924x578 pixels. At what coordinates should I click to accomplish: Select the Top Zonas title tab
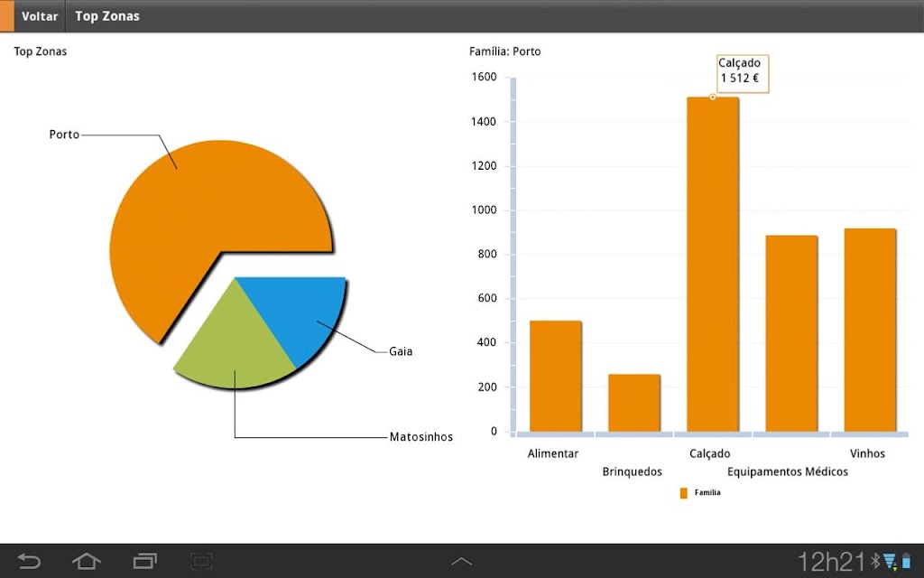click(x=107, y=16)
